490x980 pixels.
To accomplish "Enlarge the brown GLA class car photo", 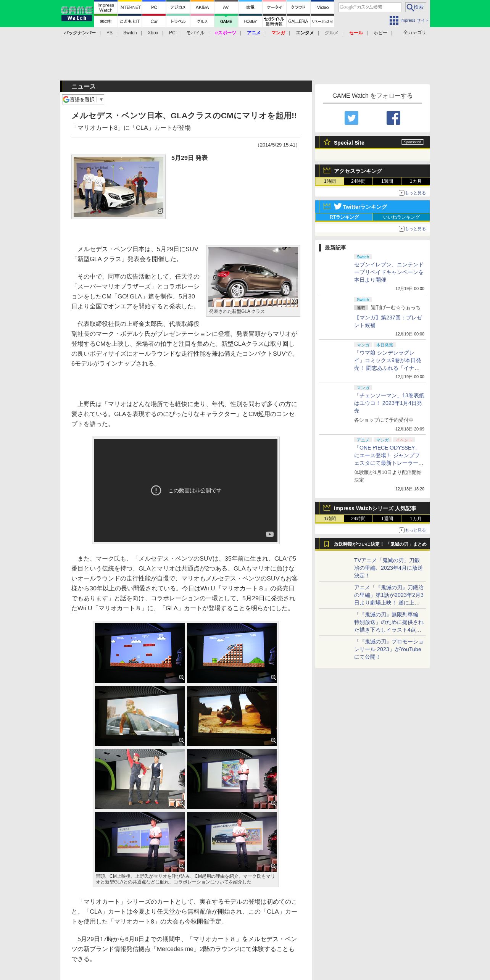I will click(x=253, y=277).
